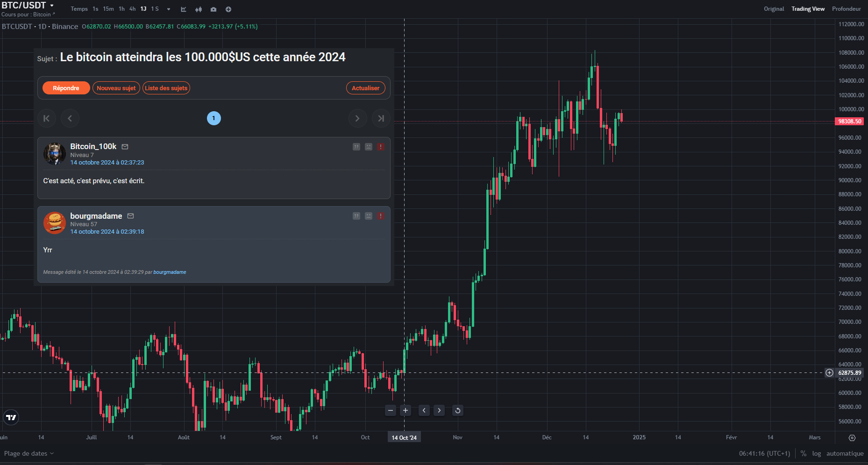This screenshot has width=868, height=465.
Task: Switch to the Profondeur tab
Action: click(x=846, y=9)
